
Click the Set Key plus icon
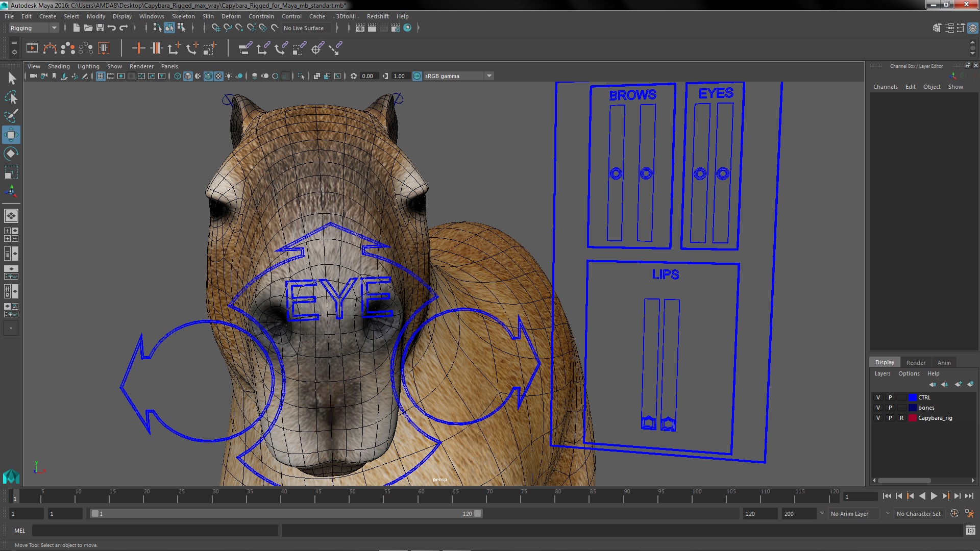point(138,48)
